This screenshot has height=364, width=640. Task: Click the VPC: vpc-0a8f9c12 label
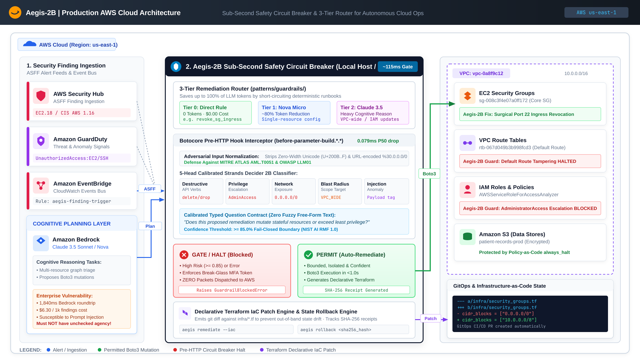coord(481,73)
